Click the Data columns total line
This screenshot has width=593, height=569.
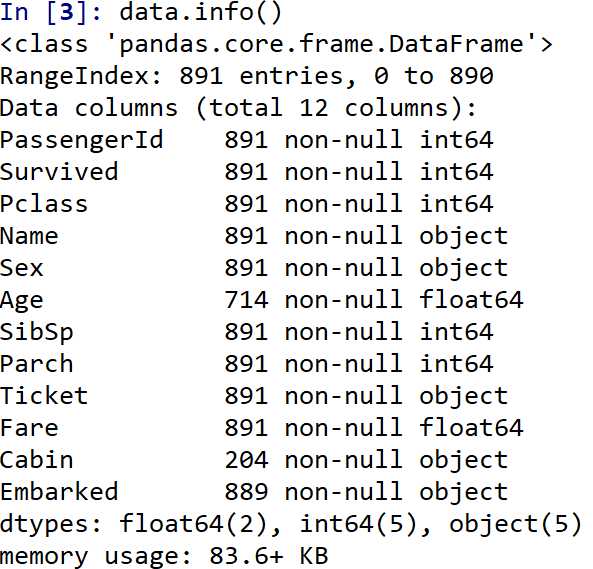238,109
